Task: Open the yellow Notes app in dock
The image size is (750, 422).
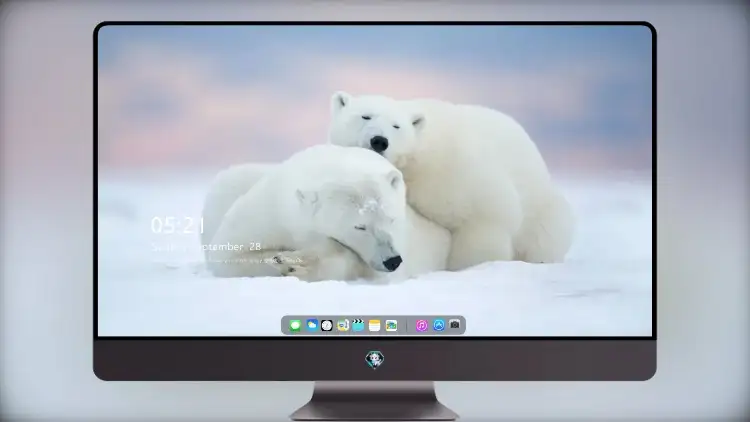Action: [375, 326]
